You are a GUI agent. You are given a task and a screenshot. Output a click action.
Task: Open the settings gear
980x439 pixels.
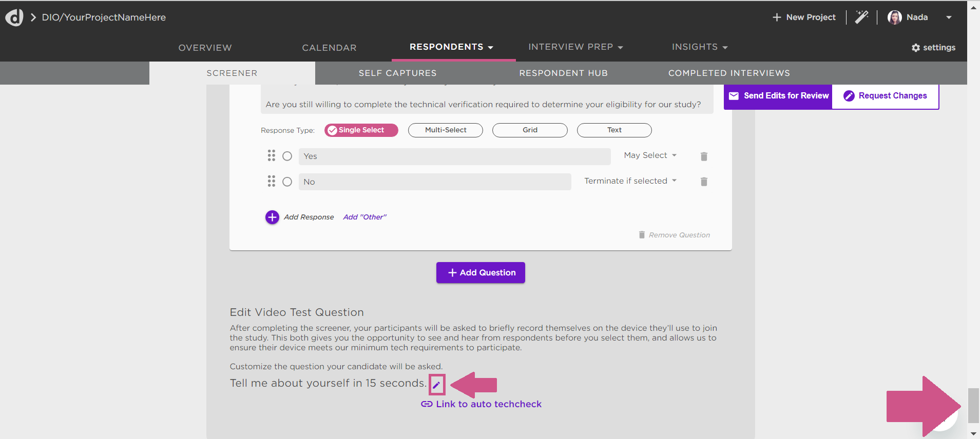tap(916, 48)
